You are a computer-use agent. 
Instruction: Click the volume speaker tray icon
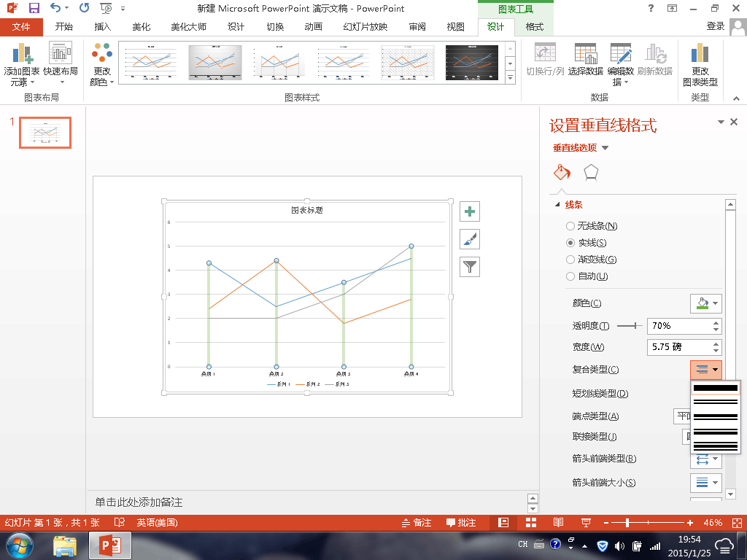(619, 545)
